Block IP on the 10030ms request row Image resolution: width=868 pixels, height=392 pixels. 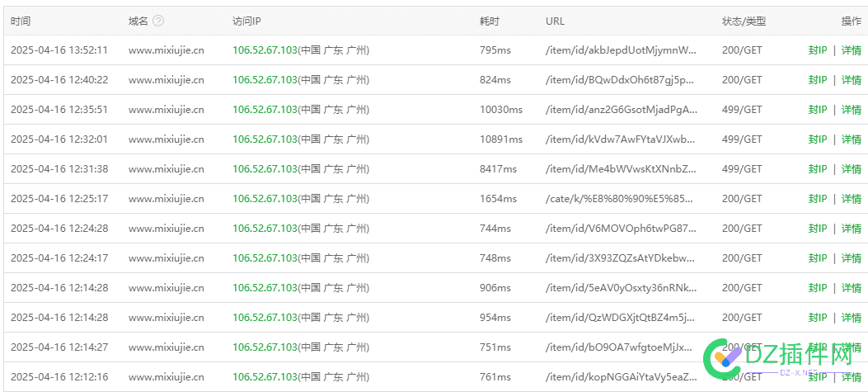point(817,109)
